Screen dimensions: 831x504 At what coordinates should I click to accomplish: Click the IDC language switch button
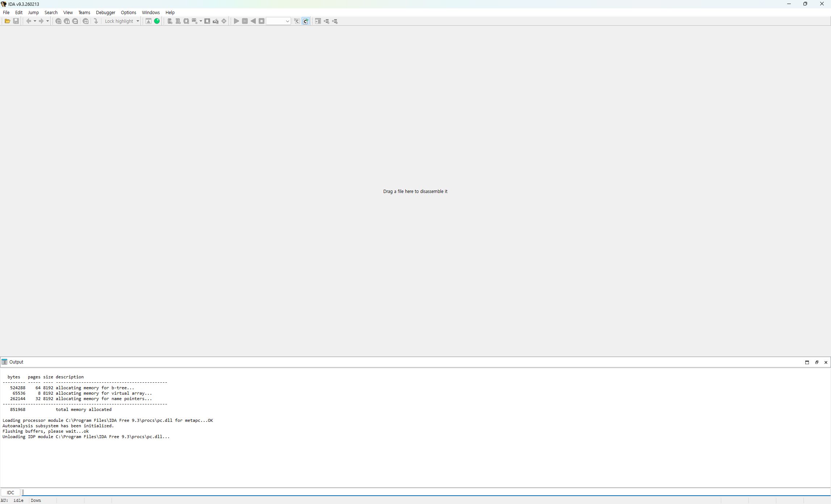[x=11, y=492]
